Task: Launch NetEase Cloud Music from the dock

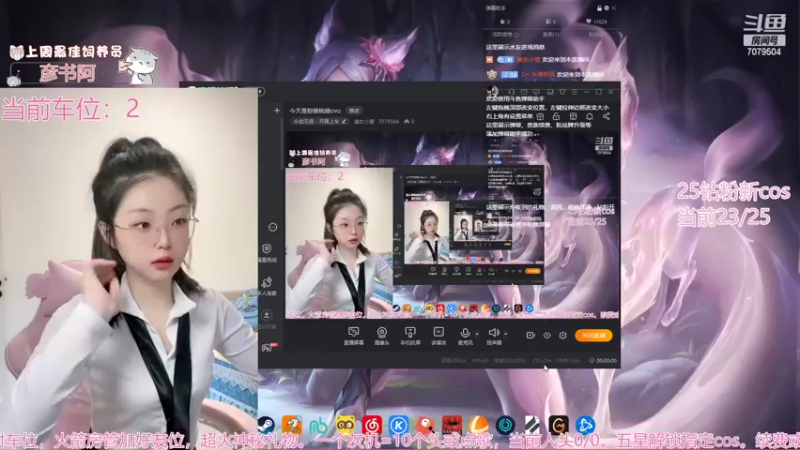Action: click(x=372, y=424)
